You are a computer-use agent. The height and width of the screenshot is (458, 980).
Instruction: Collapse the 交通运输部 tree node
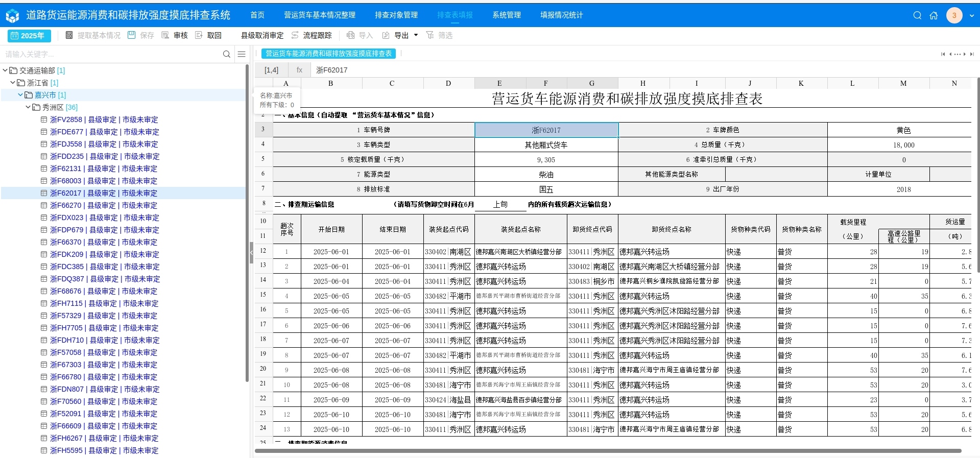point(5,70)
